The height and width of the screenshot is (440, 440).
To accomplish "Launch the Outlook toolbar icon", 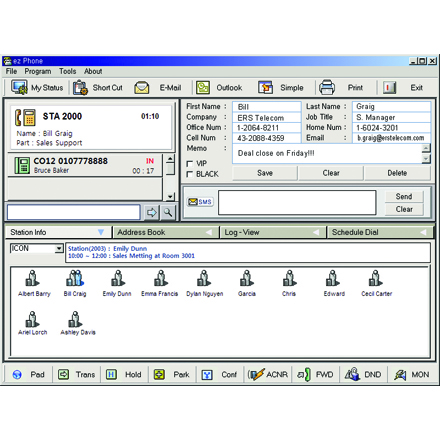I will tap(203, 88).
